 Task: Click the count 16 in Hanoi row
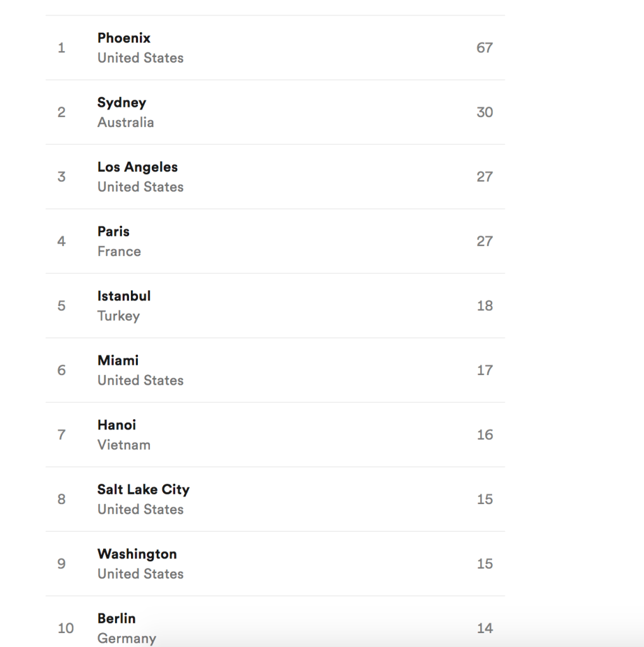pos(485,435)
